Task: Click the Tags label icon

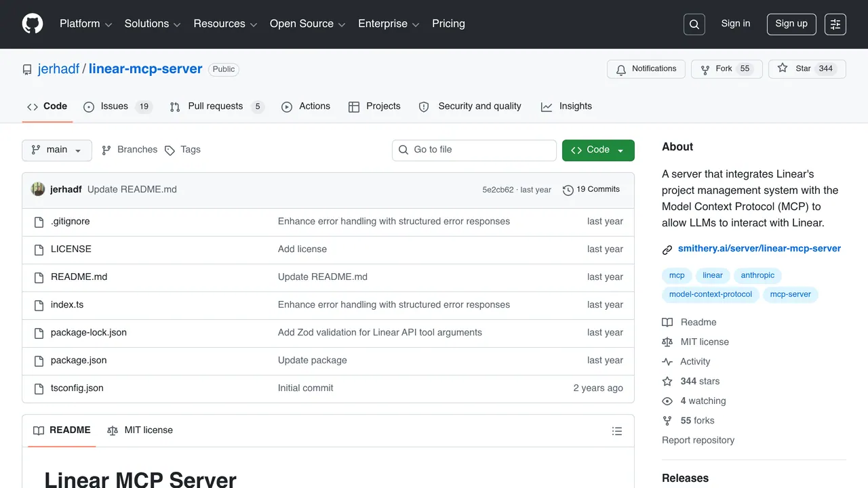Action: 170,150
